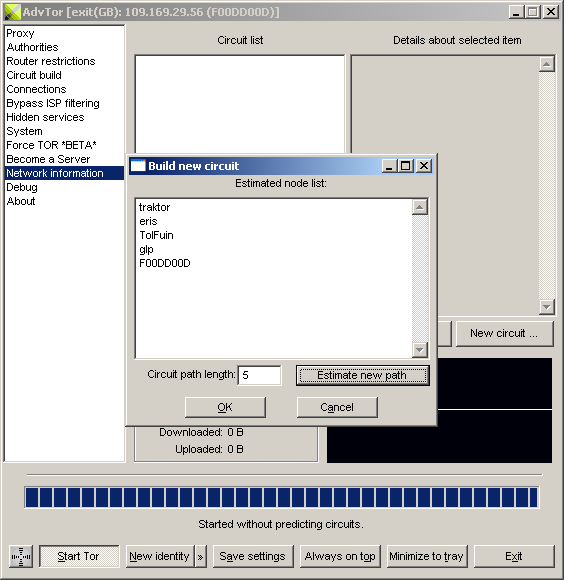This screenshot has height=580, width=564.
Task: Open the Proxy settings page
Action: (x=20, y=33)
